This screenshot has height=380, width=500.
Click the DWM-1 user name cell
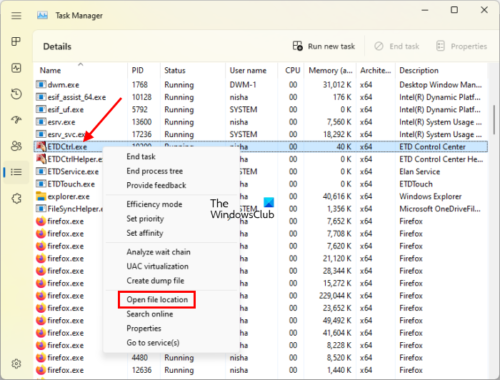coord(243,85)
